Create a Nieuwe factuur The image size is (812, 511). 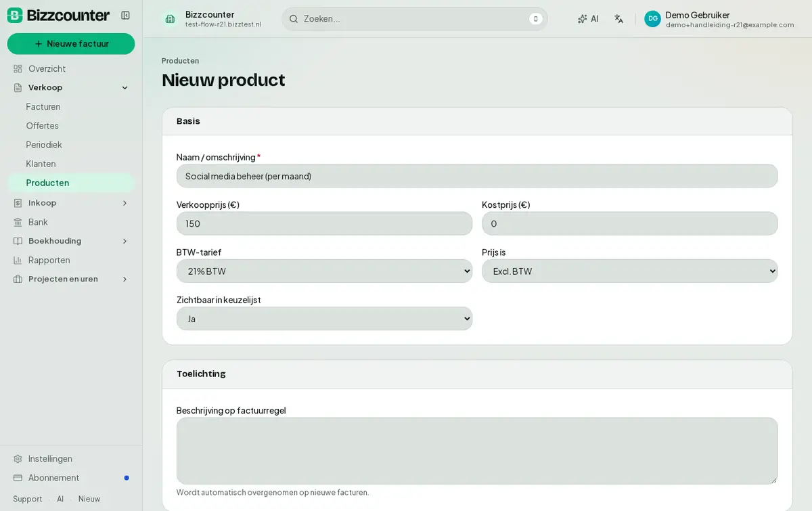pos(71,44)
